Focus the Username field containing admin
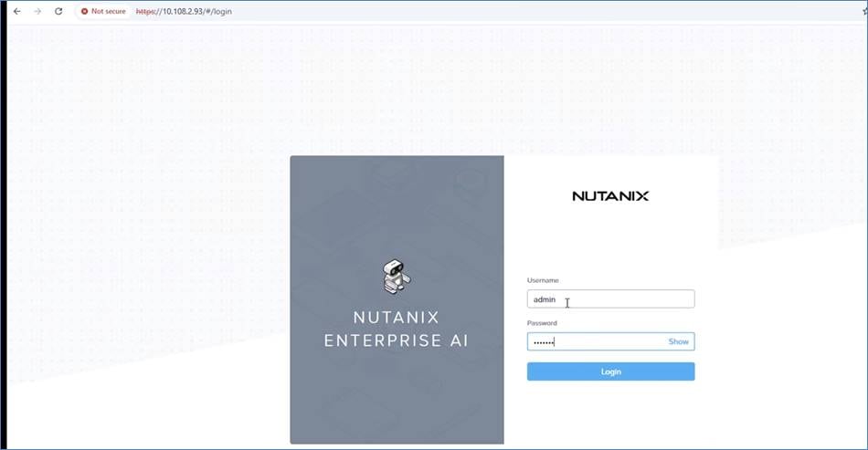 pos(610,299)
